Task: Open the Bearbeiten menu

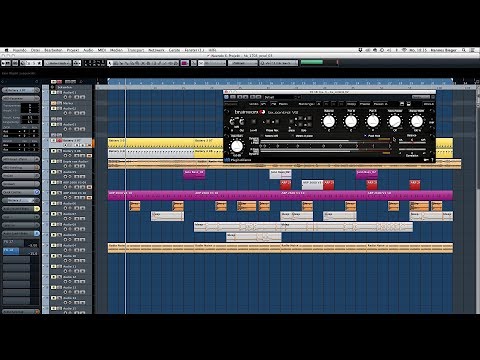Action: (x=53, y=50)
